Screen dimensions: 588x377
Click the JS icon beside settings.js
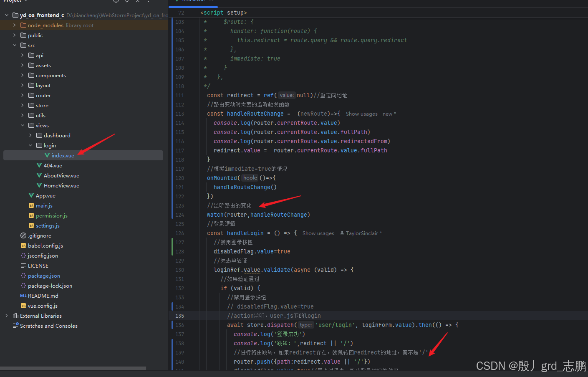tap(31, 226)
